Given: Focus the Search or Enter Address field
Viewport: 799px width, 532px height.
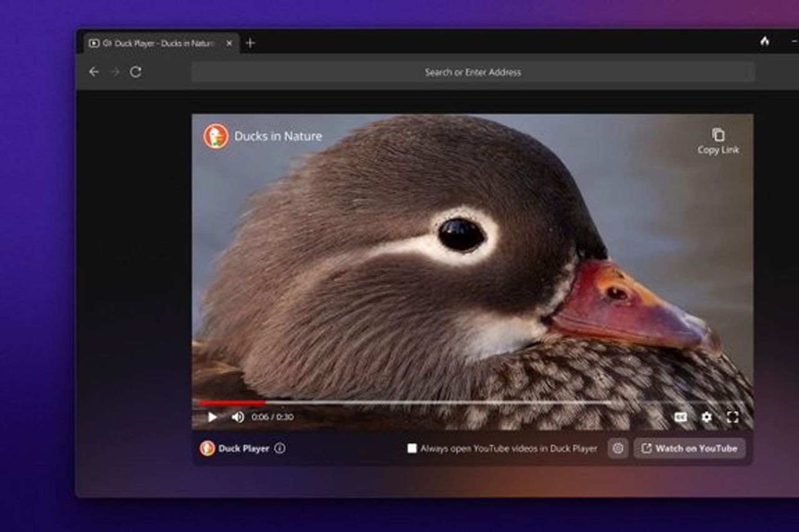Looking at the screenshot, I should point(473,72).
